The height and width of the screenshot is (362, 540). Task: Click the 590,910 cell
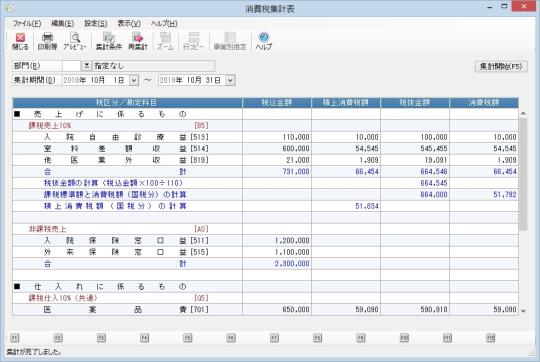415,310
